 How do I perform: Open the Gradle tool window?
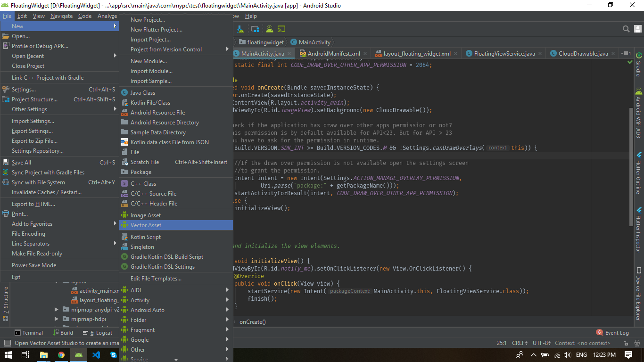click(x=639, y=64)
